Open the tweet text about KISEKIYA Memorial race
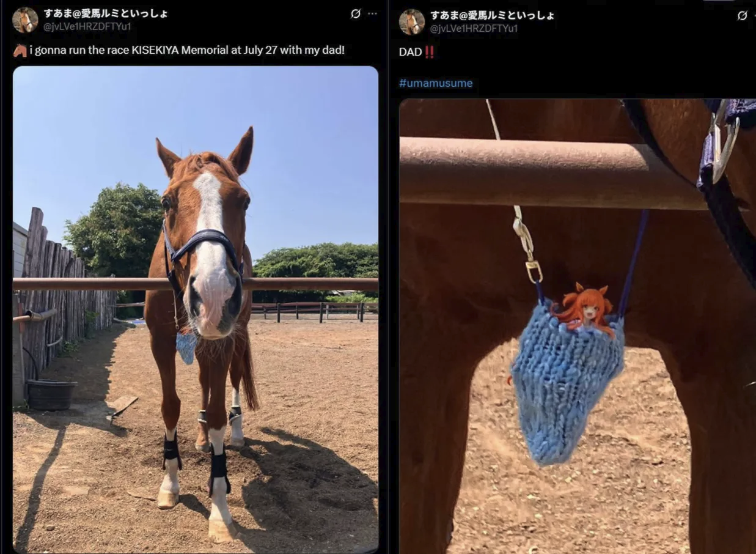Viewport: 756px width, 554px height. point(187,50)
